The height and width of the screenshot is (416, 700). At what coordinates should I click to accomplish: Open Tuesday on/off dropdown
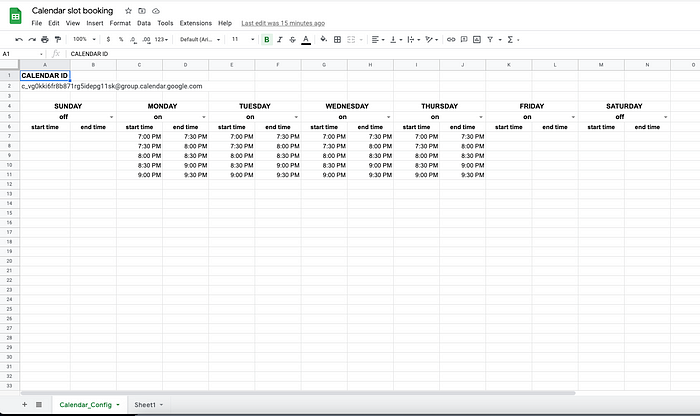click(296, 117)
